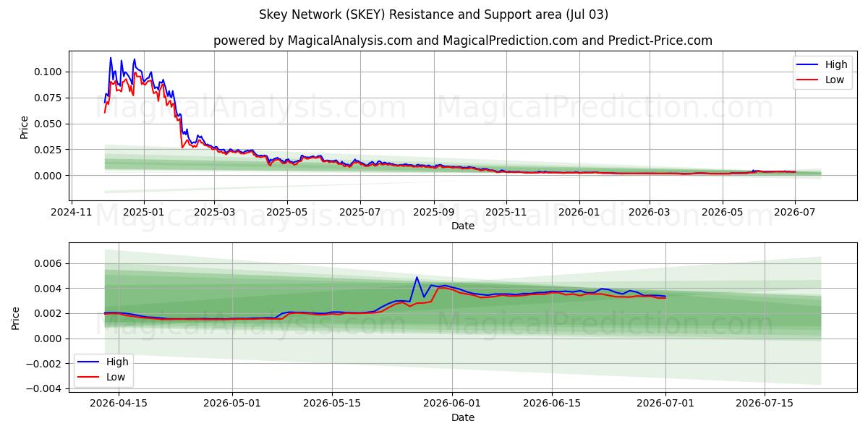
Task: Click the top chart y-axis value 0.075
Action: pos(49,98)
